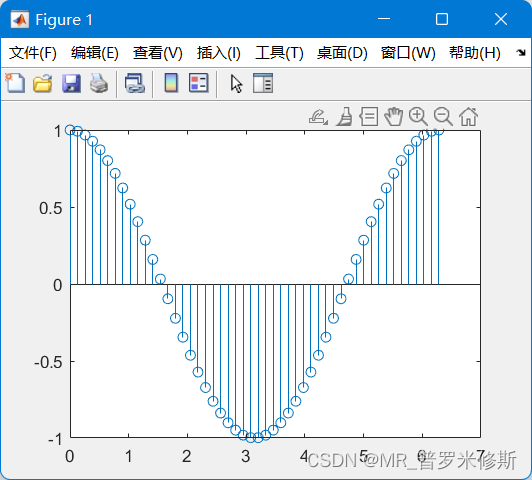Image resolution: width=532 pixels, height=480 pixels.
Task: Activate the pan hand tool
Action: (x=394, y=117)
